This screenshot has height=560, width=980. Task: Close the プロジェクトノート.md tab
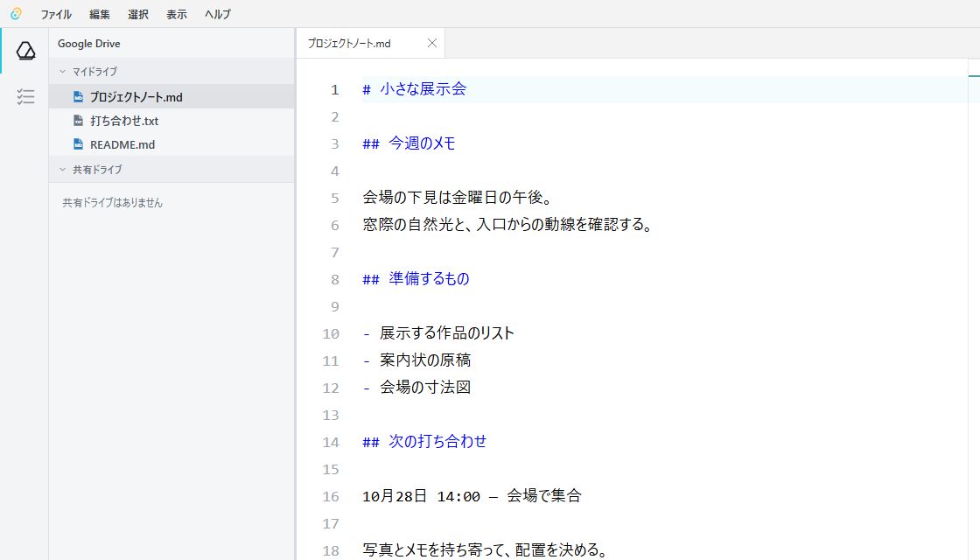[x=432, y=43]
